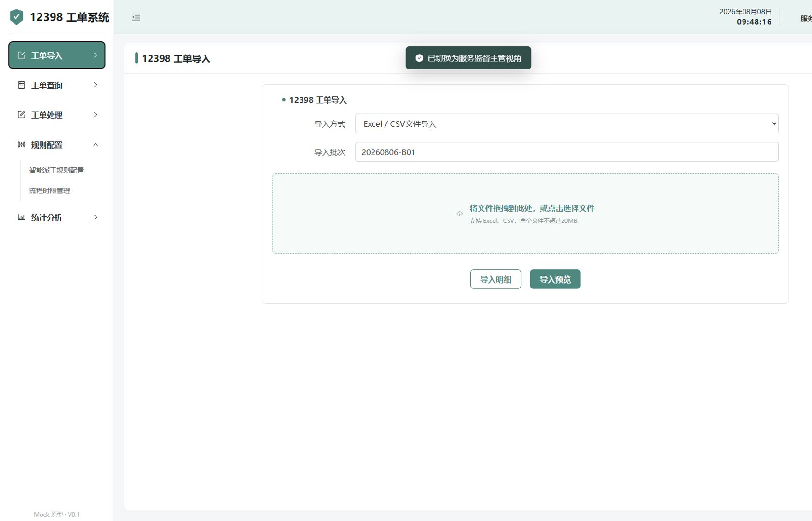Open 智能派工规则配置 submenu item
Image resolution: width=812 pixels, height=521 pixels.
(x=56, y=170)
